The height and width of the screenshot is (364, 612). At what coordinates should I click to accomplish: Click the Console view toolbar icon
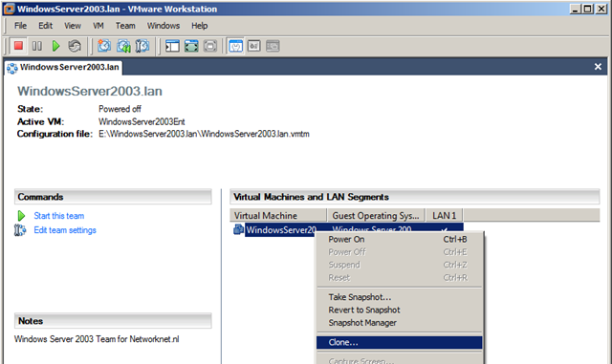pos(253,46)
